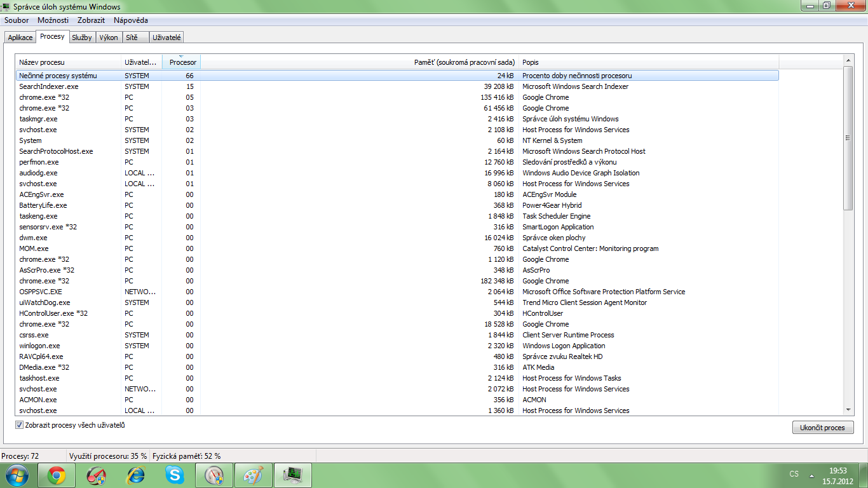Sort by the Procesor column header
Viewport: 868px width, 488px height.
(182, 62)
